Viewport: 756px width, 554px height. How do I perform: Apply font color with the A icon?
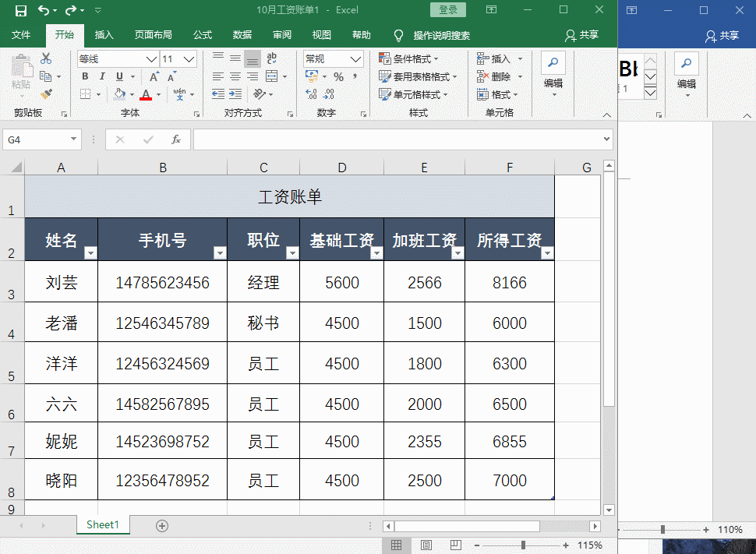click(x=145, y=95)
